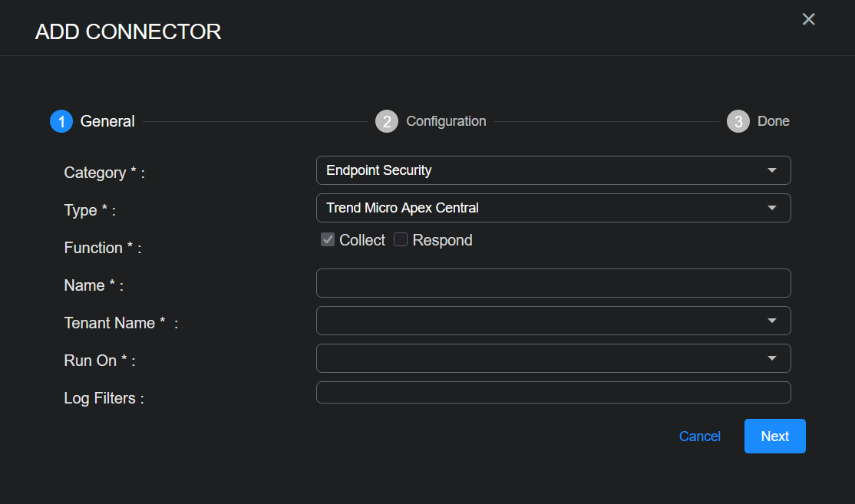
Task: Click the step 3 Done circle icon
Action: point(738,121)
